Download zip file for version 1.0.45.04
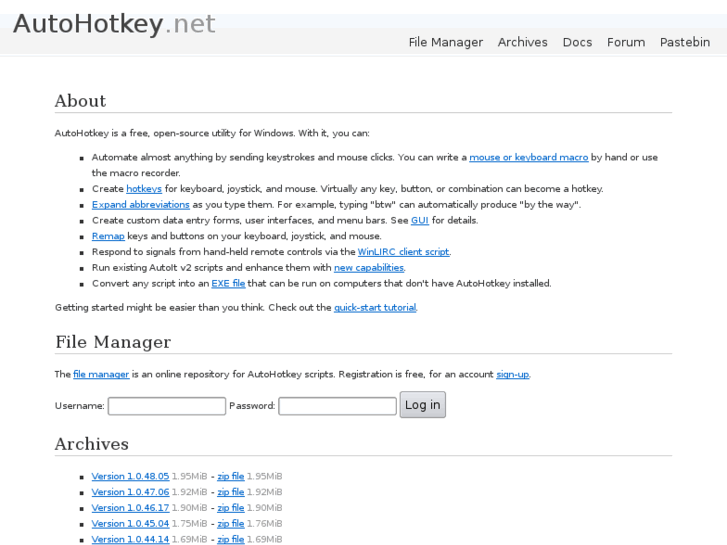The height and width of the screenshot is (545, 727). (231, 524)
